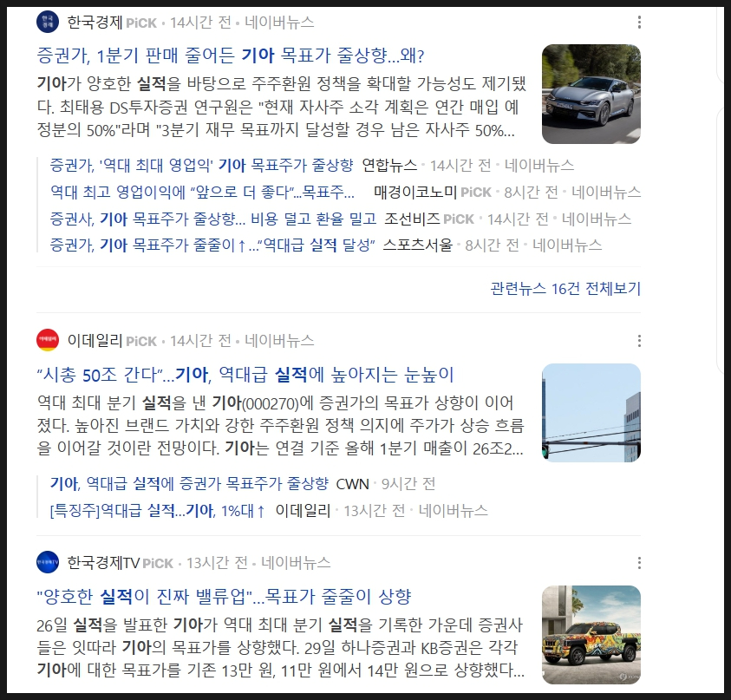Image resolution: width=731 pixels, height=700 pixels.
Task: Open the three-dot menu for the 한국경제TV article
Action: [639, 563]
